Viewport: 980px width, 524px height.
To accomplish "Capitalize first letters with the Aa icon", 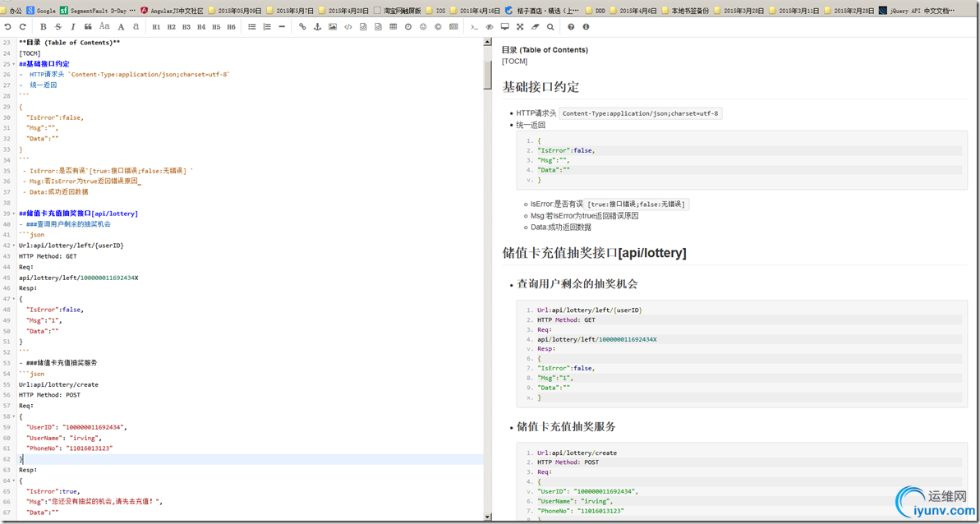I will click(x=104, y=27).
